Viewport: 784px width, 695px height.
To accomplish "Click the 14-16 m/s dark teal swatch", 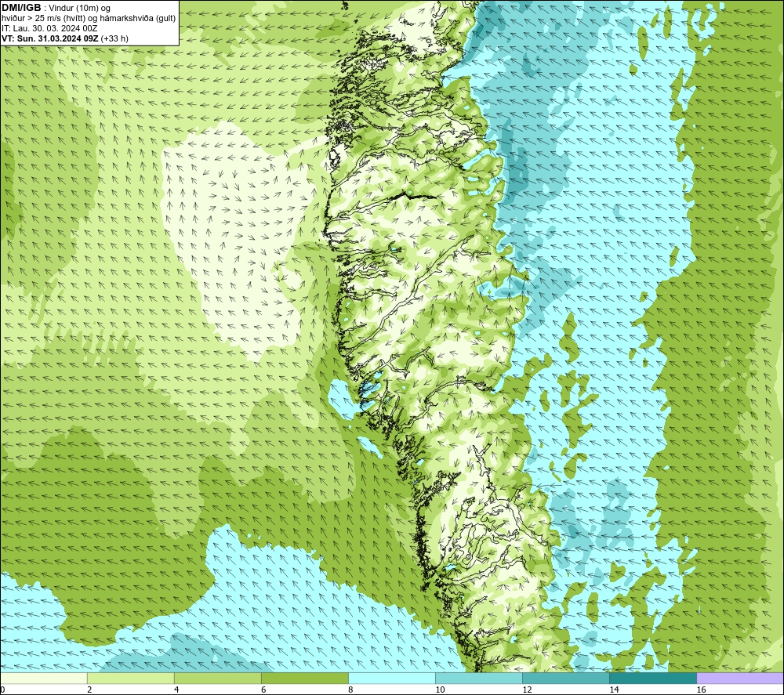I will coord(653,679).
